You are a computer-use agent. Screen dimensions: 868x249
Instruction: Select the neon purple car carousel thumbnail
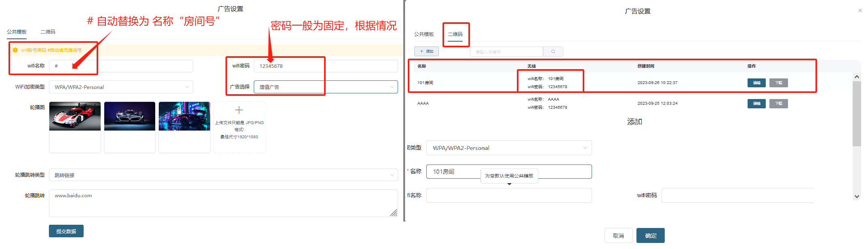click(184, 116)
